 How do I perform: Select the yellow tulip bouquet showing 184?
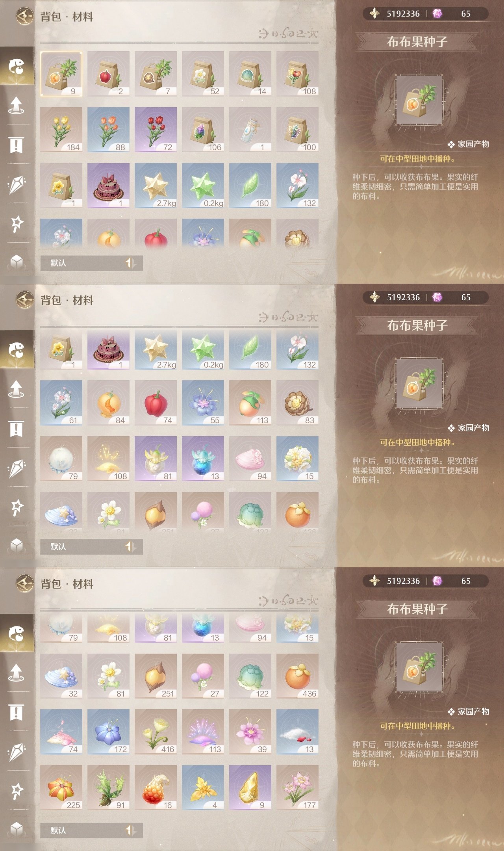click(61, 130)
